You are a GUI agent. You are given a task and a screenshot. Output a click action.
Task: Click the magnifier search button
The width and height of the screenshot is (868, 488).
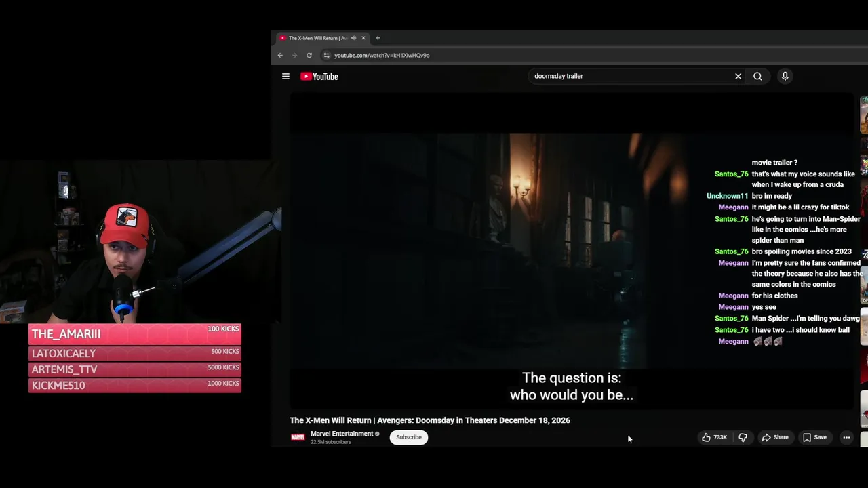pyautogui.click(x=757, y=77)
